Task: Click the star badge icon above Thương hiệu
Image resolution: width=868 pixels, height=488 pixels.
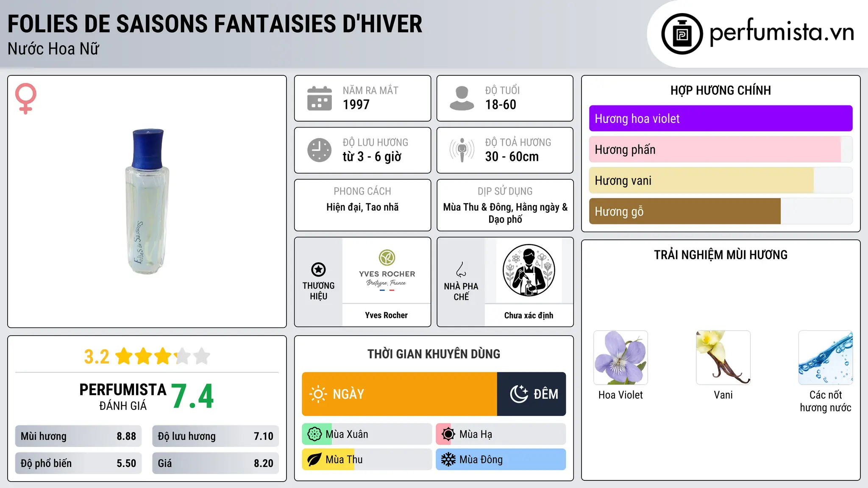Action: (x=318, y=269)
